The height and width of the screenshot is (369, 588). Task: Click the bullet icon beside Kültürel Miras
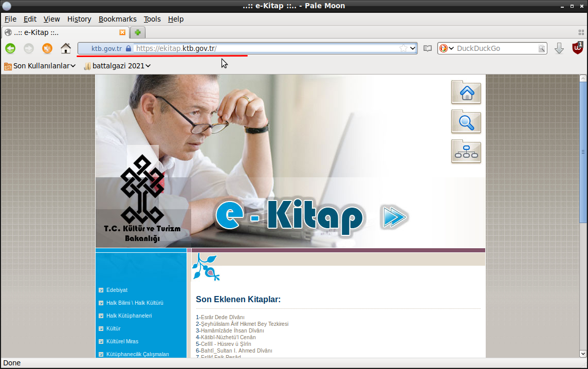pos(101,342)
